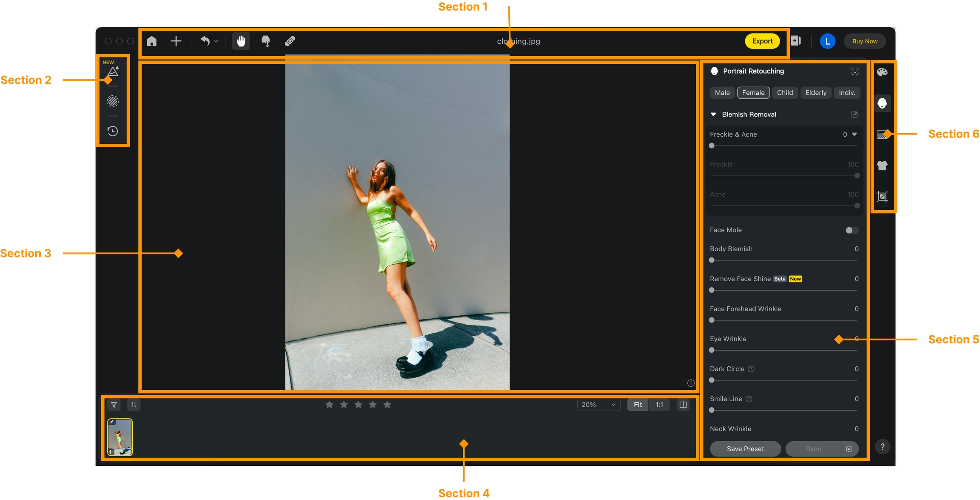Open the 20% zoom level dropdown
This screenshot has width=980, height=500.
click(598, 405)
